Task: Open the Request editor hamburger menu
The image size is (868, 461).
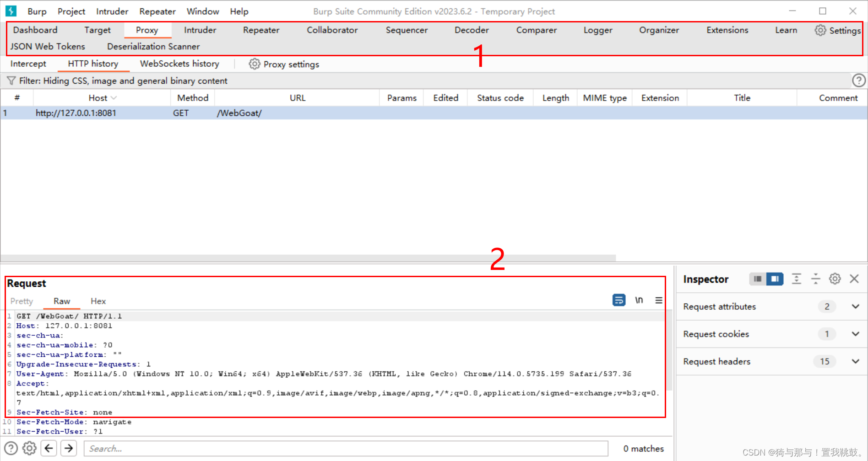Action: pyautogui.click(x=659, y=300)
